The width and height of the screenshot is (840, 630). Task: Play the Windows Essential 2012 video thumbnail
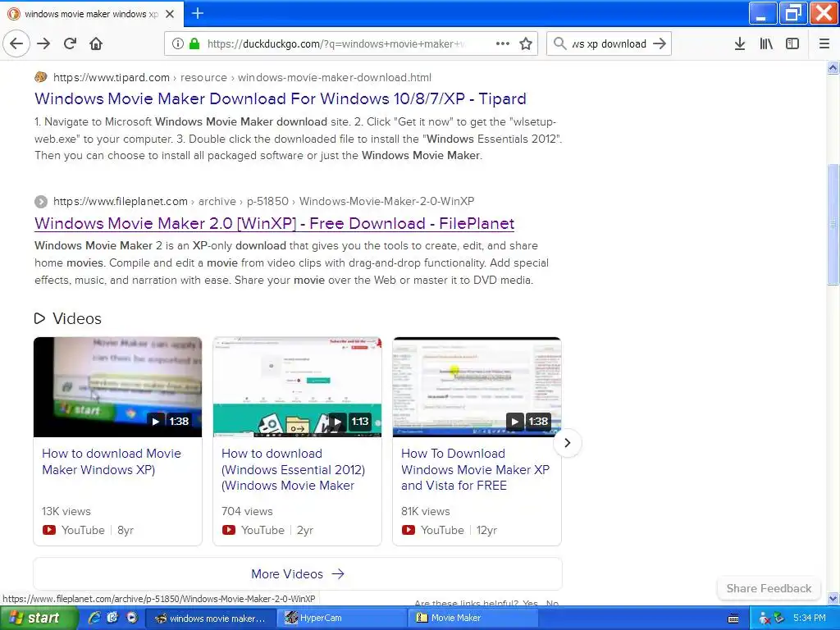click(x=297, y=387)
